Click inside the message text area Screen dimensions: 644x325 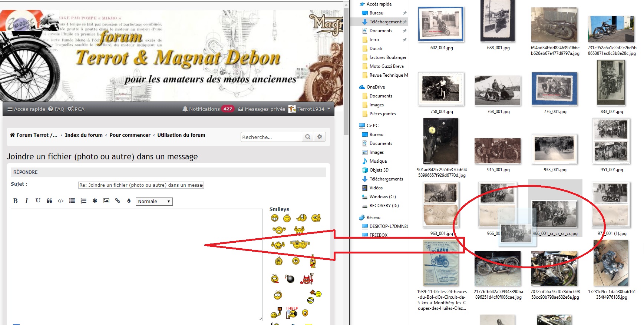[x=136, y=265]
